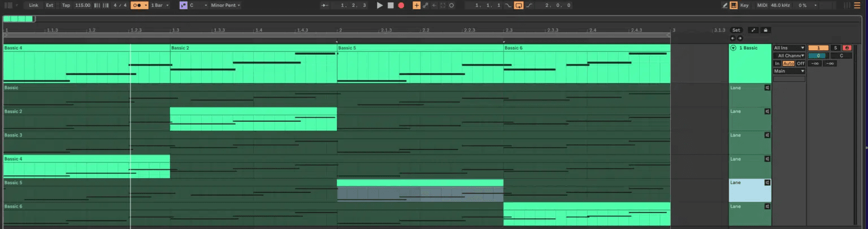The height and width of the screenshot is (229, 868).
Task: Toggle Draw Mode pencil icon
Action: pyautogui.click(x=725, y=5)
